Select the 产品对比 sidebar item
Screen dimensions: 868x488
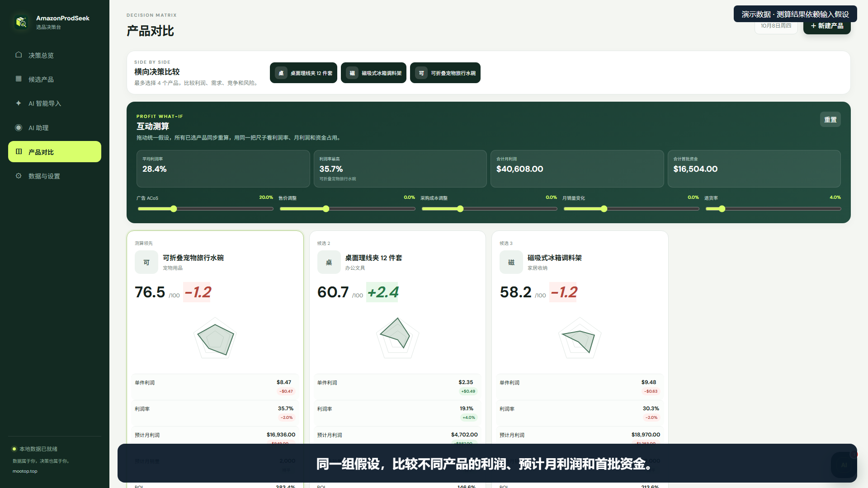click(x=55, y=152)
